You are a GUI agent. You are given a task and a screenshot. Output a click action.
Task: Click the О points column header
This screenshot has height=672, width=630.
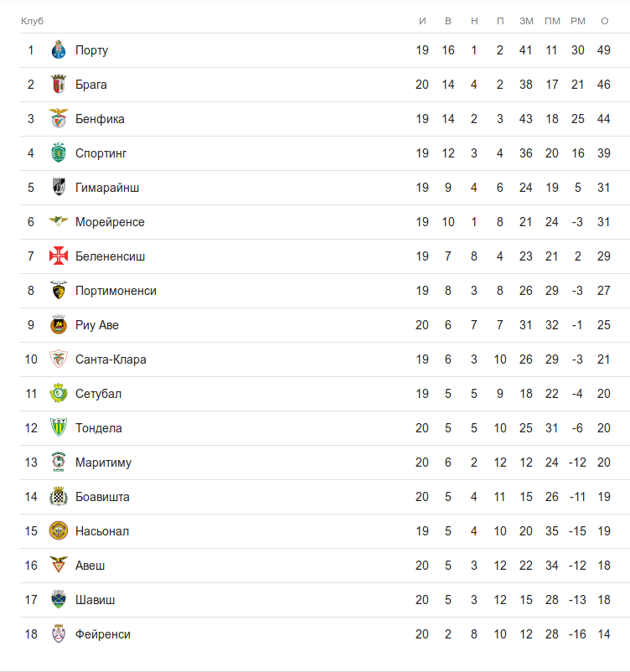[604, 20]
